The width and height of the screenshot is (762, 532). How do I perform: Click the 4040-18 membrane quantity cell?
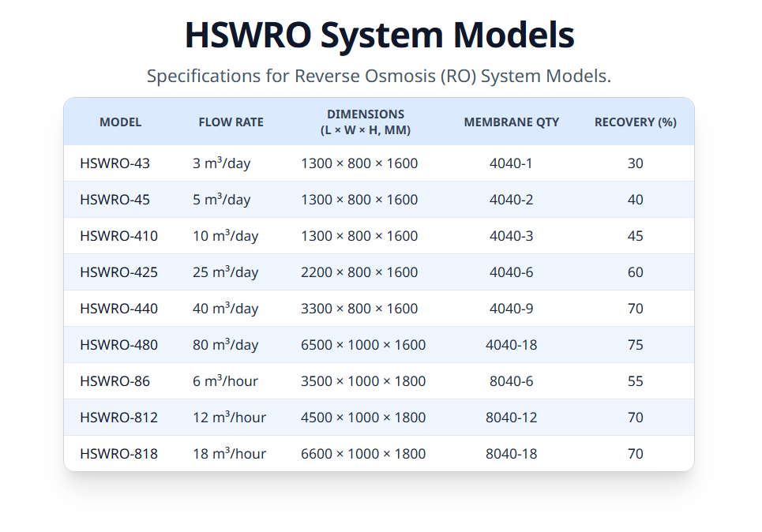[511, 345]
